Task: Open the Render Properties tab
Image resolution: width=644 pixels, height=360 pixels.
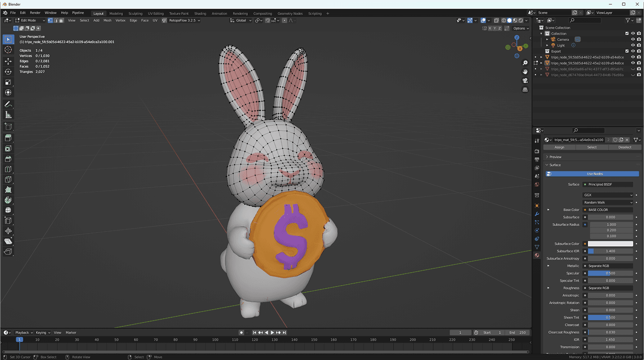Action: pos(537,151)
